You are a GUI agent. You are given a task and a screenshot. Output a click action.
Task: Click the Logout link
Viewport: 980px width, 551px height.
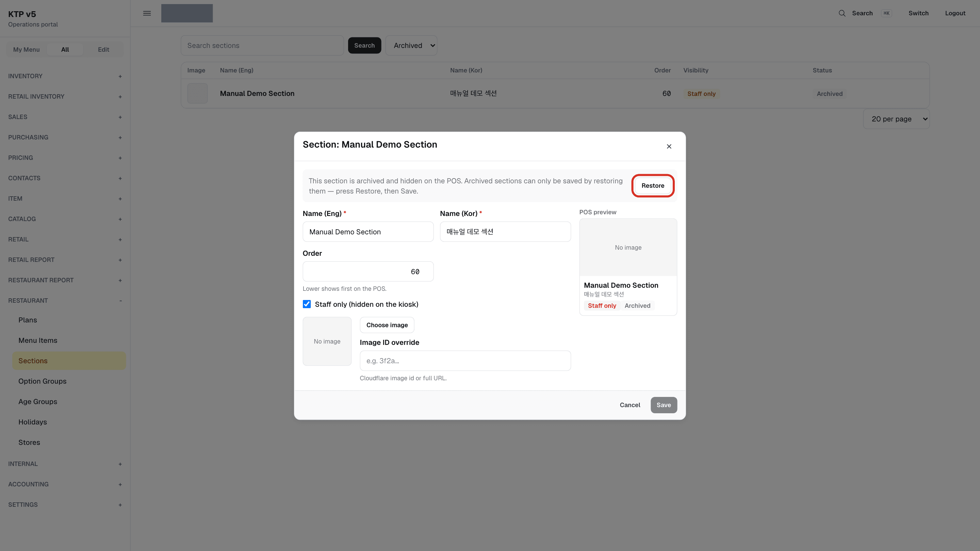click(955, 13)
